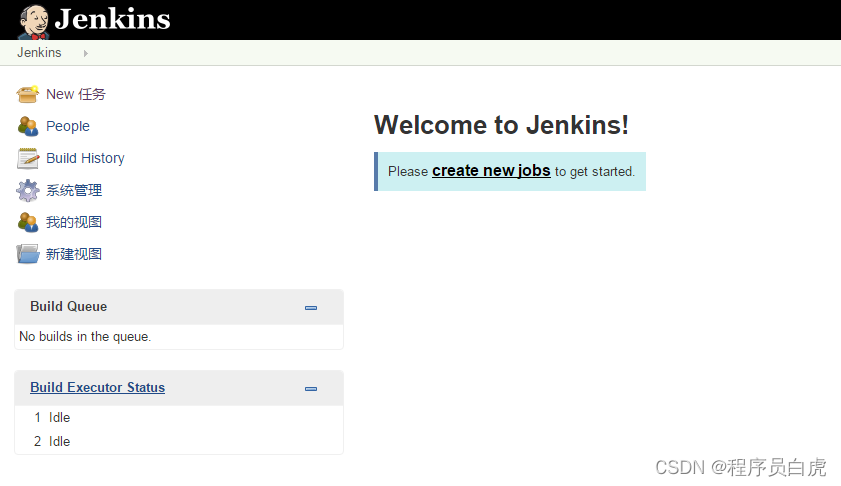Click the 新建视图 folder icon
Screen dimensions: 841x486
(27, 254)
